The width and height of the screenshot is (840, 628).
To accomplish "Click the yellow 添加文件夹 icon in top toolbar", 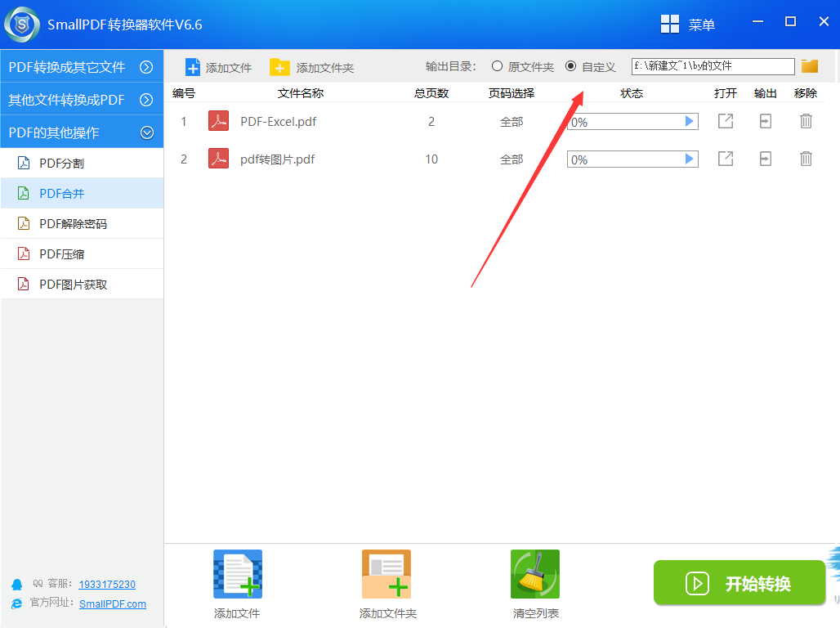I will pyautogui.click(x=279, y=68).
